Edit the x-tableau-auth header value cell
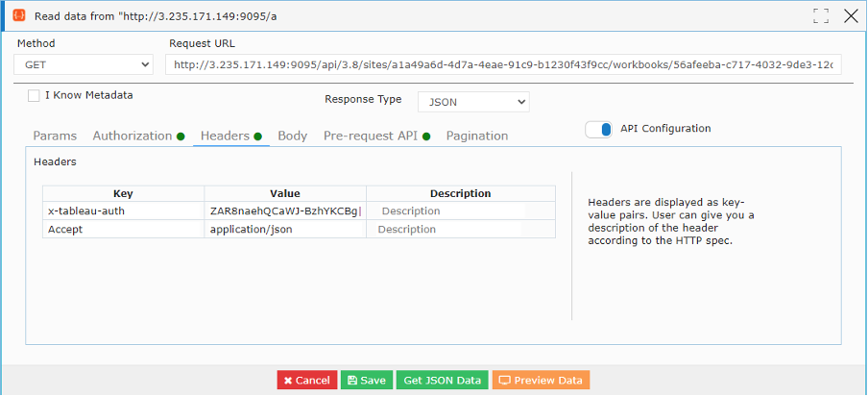The image size is (868, 396). tap(285, 211)
